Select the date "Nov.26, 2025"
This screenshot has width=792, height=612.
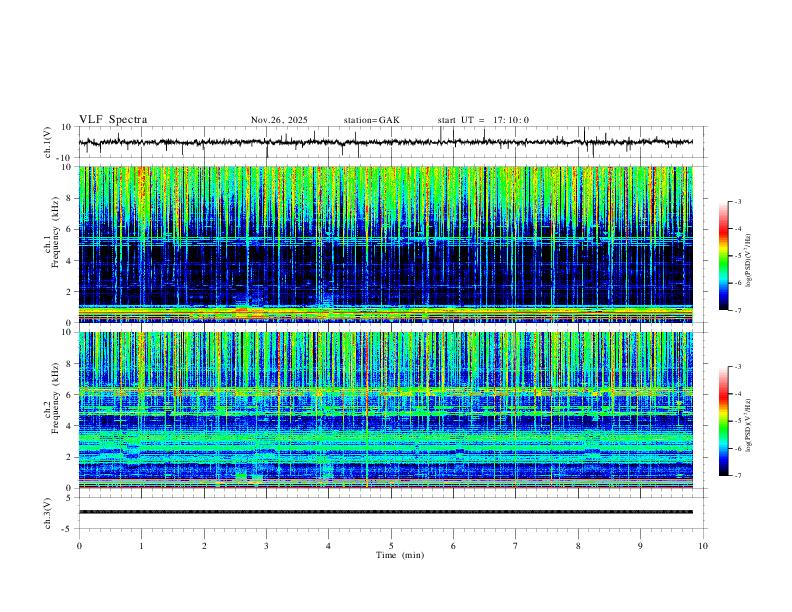279,120
